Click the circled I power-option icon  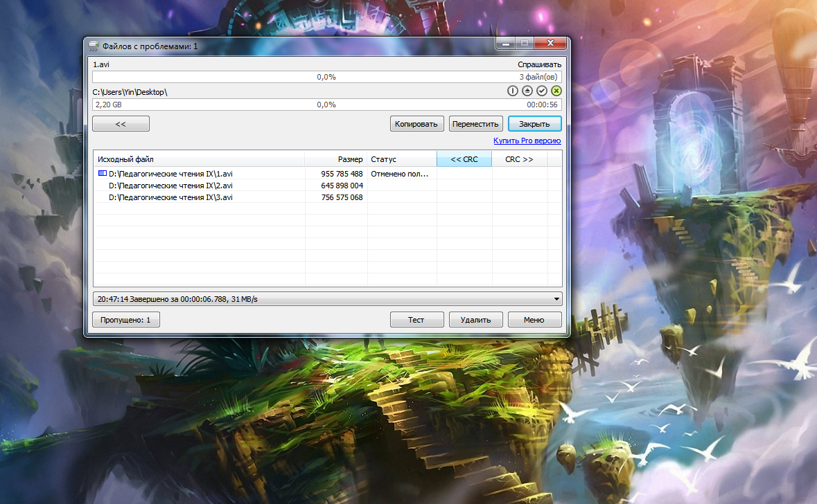tap(513, 91)
